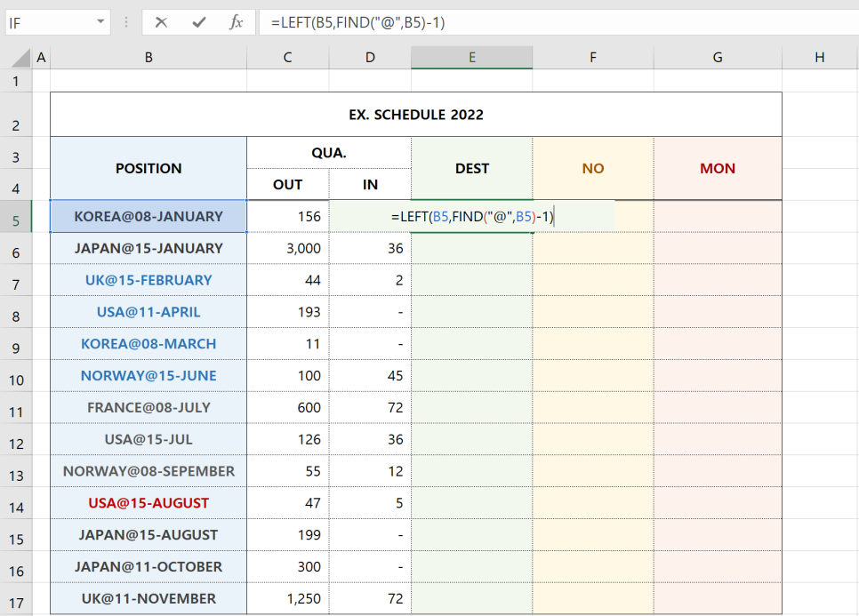The height and width of the screenshot is (616, 859).
Task: Select column H header
Action: (x=820, y=58)
